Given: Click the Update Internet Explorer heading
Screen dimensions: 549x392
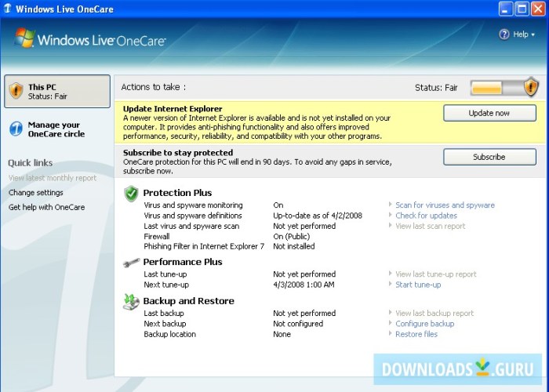Looking at the screenshot, I should [173, 109].
